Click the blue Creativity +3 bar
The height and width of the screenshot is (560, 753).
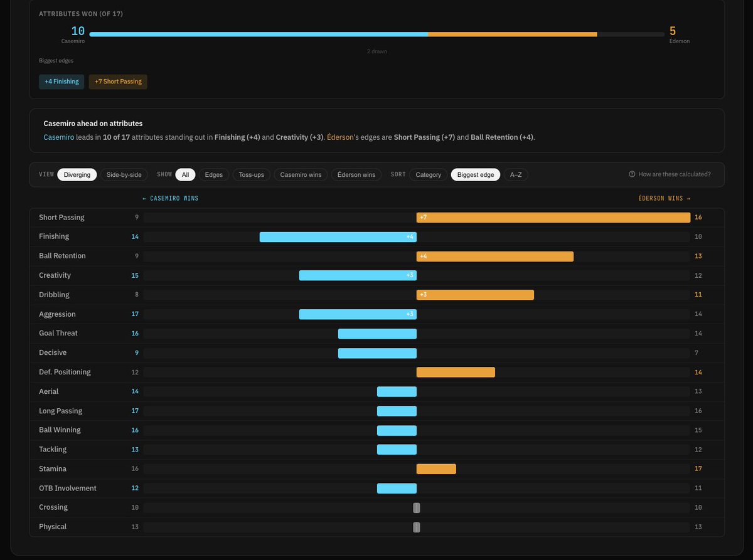tap(358, 275)
